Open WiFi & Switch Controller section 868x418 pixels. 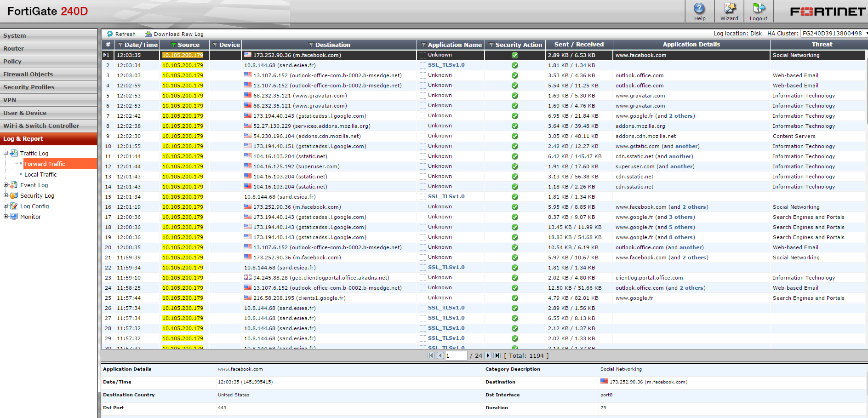point(49,126)
